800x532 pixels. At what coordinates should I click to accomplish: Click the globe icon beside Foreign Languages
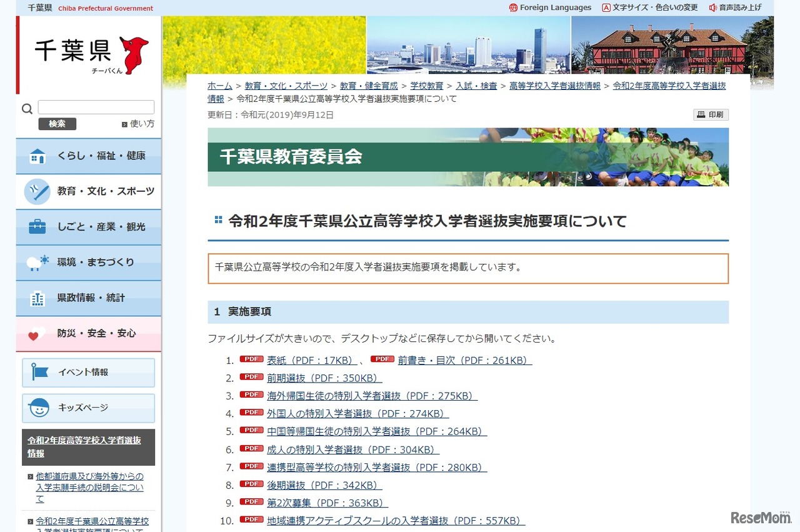[x=513, y=8]
